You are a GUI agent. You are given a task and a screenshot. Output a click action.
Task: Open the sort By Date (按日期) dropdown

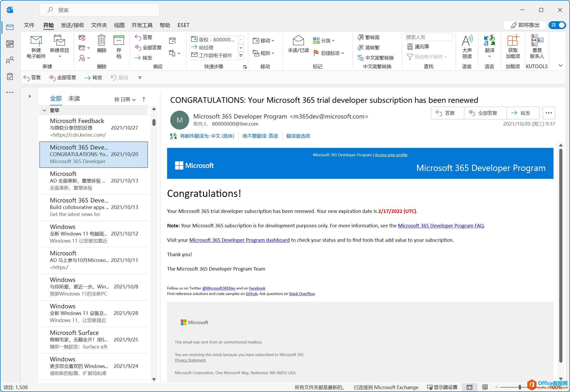(125, 99)
